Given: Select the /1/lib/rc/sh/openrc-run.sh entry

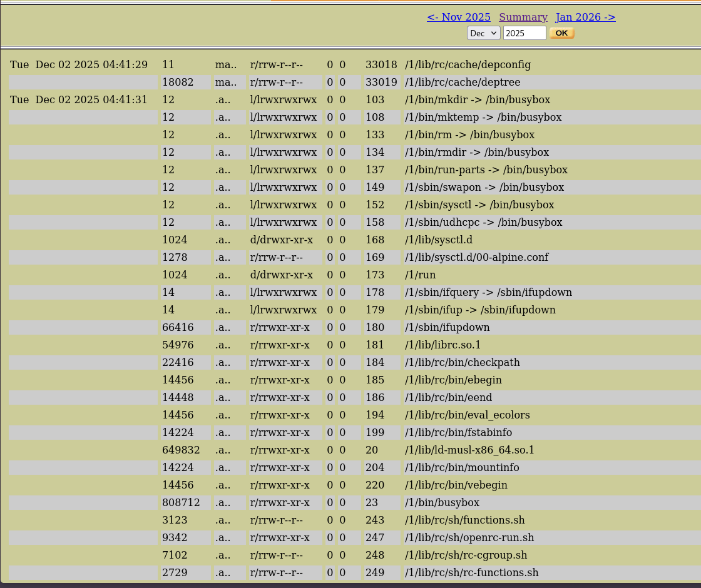Looking at the screenshot, I should 469,537.
